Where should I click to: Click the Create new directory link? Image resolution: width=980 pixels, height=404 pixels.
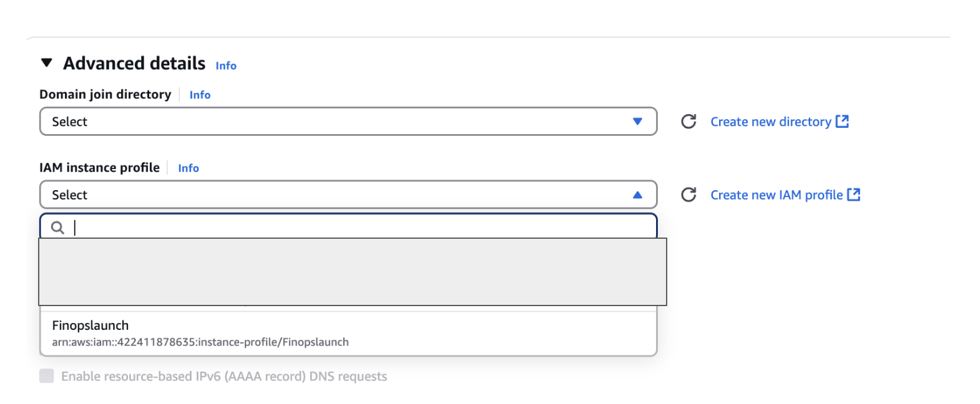770,122
